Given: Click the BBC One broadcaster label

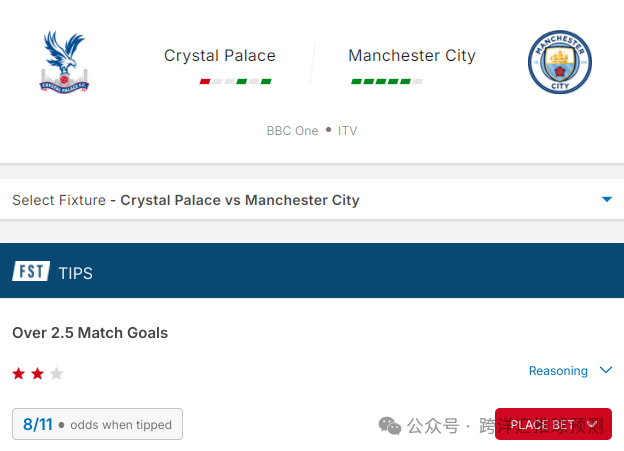Looking at the screenshot, I should click(x=292, y=131).
